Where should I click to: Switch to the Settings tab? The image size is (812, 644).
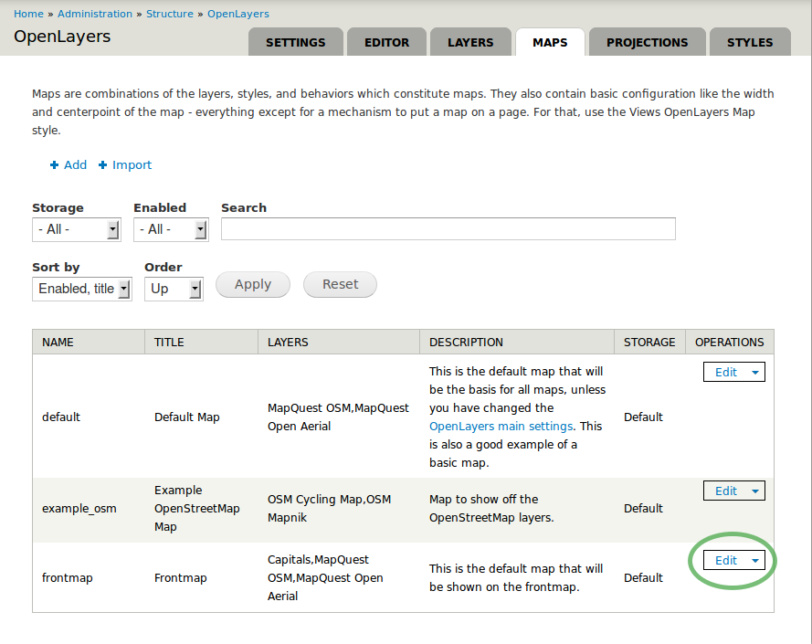tap(295, 42)
